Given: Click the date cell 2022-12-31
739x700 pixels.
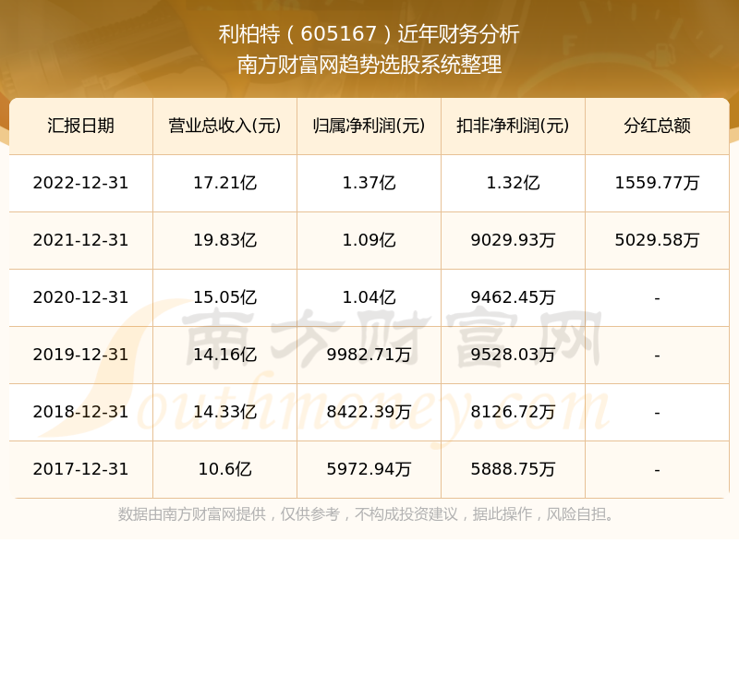Looking at the screenshot, I should (80, 183).
